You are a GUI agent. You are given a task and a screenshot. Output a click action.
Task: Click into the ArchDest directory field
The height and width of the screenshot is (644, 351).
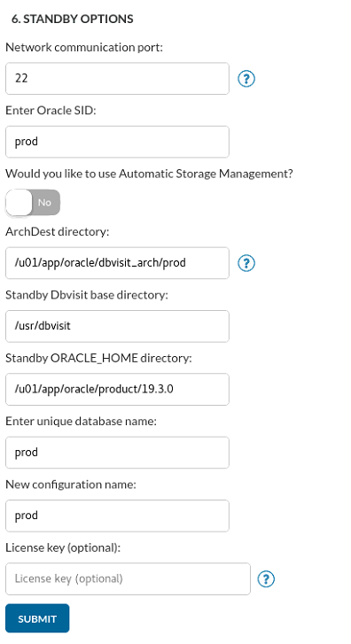(x=117, y=263)
